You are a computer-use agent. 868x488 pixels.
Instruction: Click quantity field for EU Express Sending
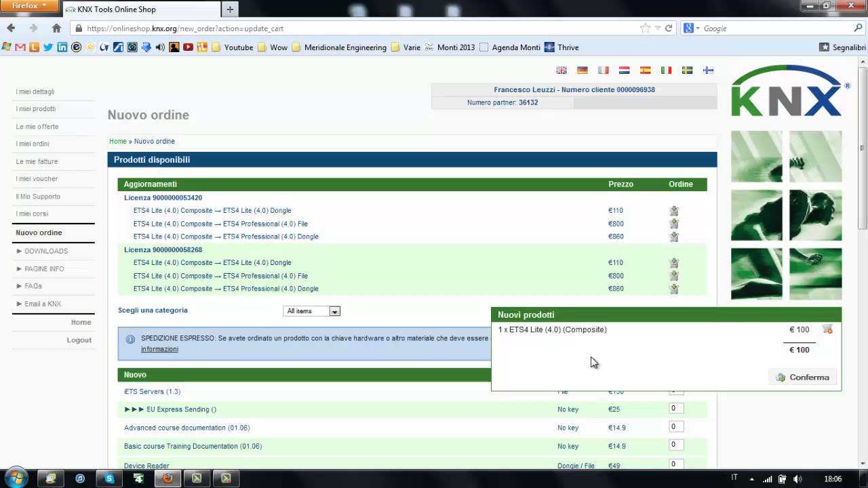[x=676, y=409]
